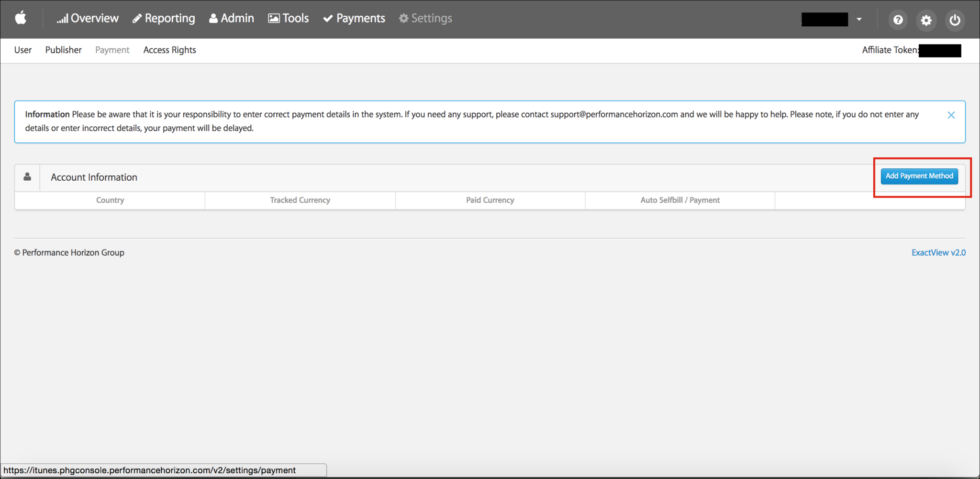Click the help question mark icon

[898, 20]
